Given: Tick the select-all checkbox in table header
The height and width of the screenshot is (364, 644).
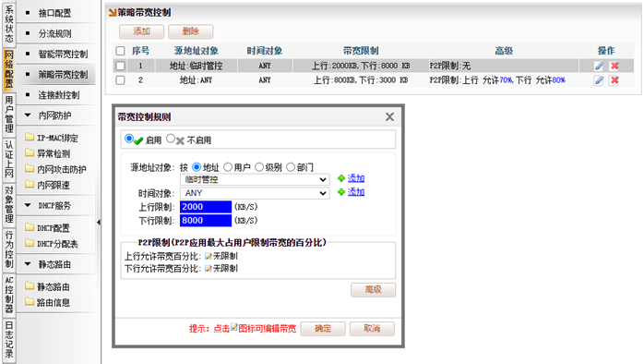Looking at the screenshot, I should tap(120, 51).
